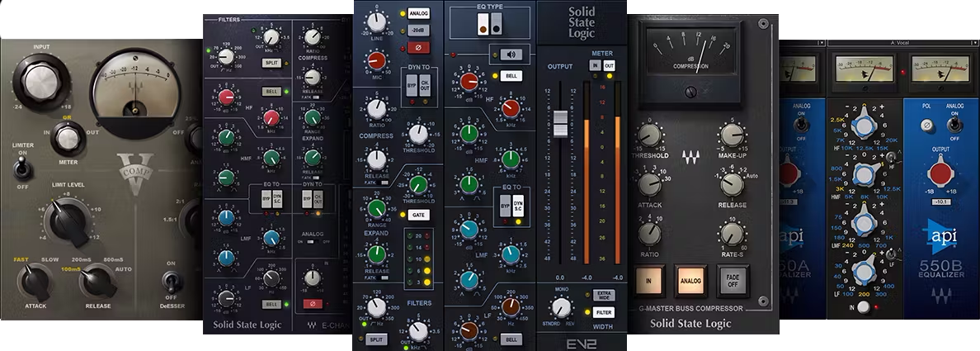Screen dimensions: 980x351
Task: Click the HF BELL button in E-Channel
Action: [x=271, y=92]
